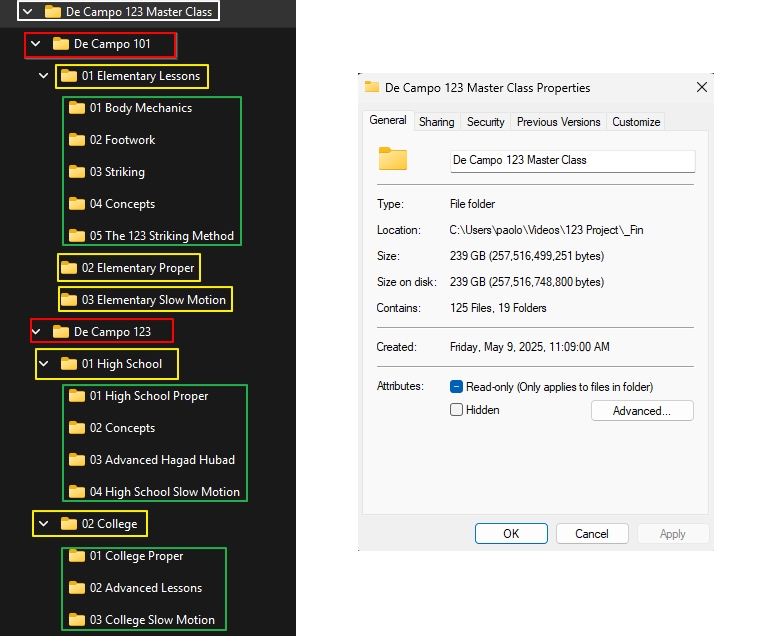Click the 02 Advanced Lessons folder icon
The width and height of the screenshot is (777, 636).
[76, 588]
